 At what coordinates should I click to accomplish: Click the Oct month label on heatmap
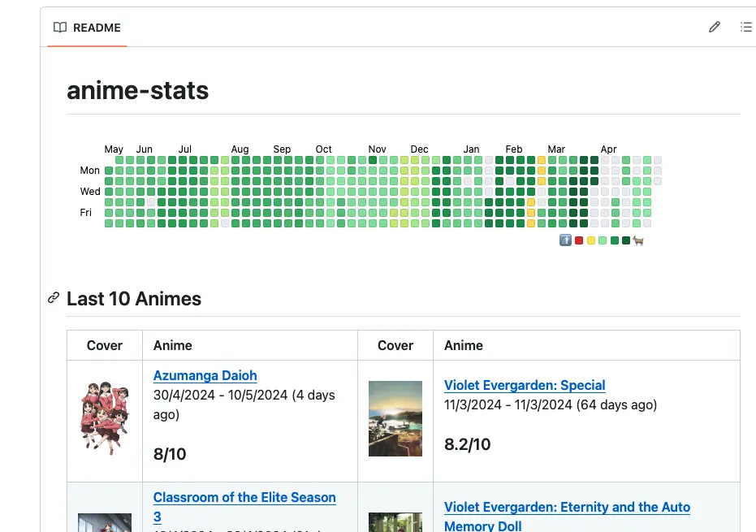(323, 149)
